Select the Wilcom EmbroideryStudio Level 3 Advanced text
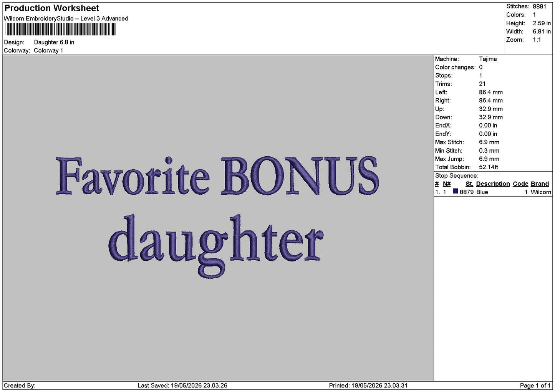The width and height of the screenshot is (555, 392). 66,18
